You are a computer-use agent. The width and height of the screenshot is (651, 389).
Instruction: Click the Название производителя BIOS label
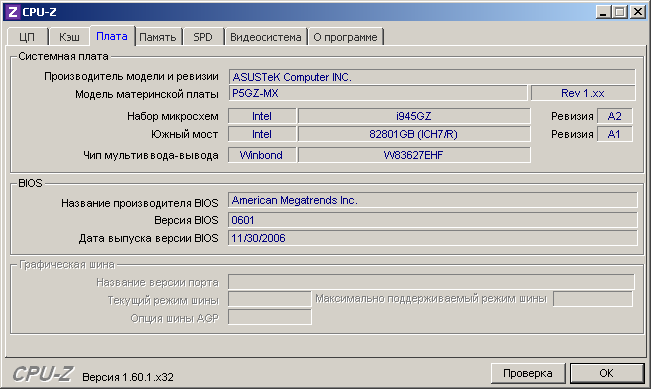(140, 203)
